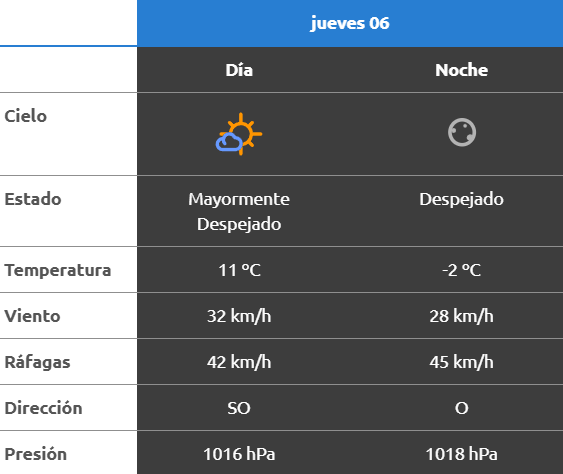The height and width of the screenshot is (474, 563).
Task: Select the Día column header
Action: [x=239, y=70]
